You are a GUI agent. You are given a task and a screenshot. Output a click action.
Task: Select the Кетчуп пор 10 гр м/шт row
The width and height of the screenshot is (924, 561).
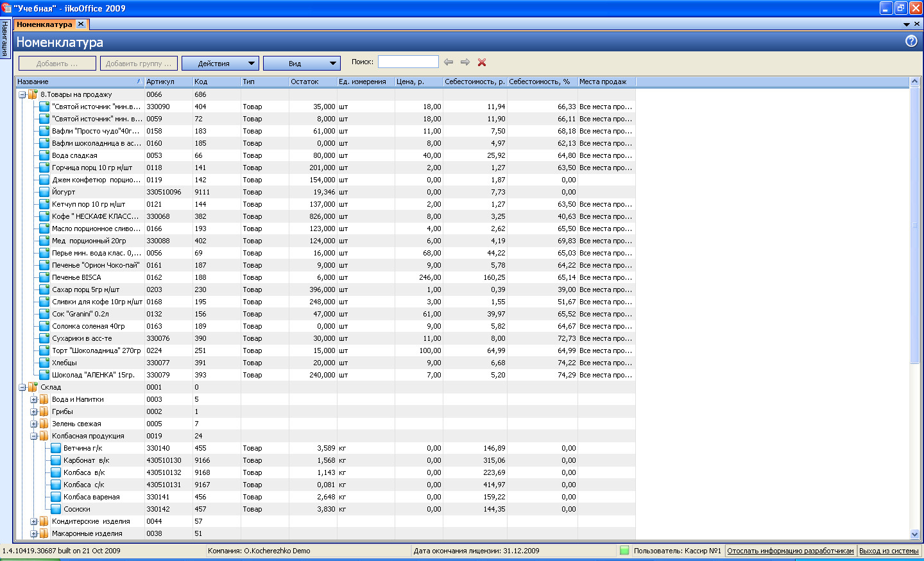coord(325,204)
